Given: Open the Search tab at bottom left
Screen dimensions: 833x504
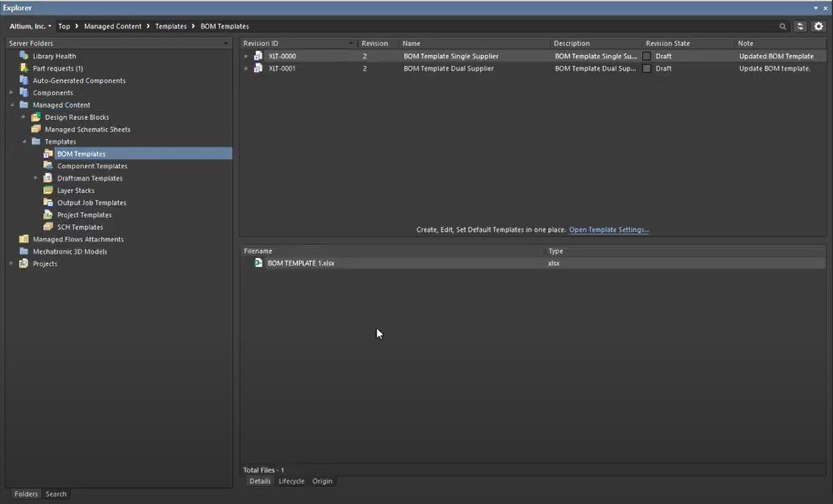Looking at the screenshot, I should 56,494.
